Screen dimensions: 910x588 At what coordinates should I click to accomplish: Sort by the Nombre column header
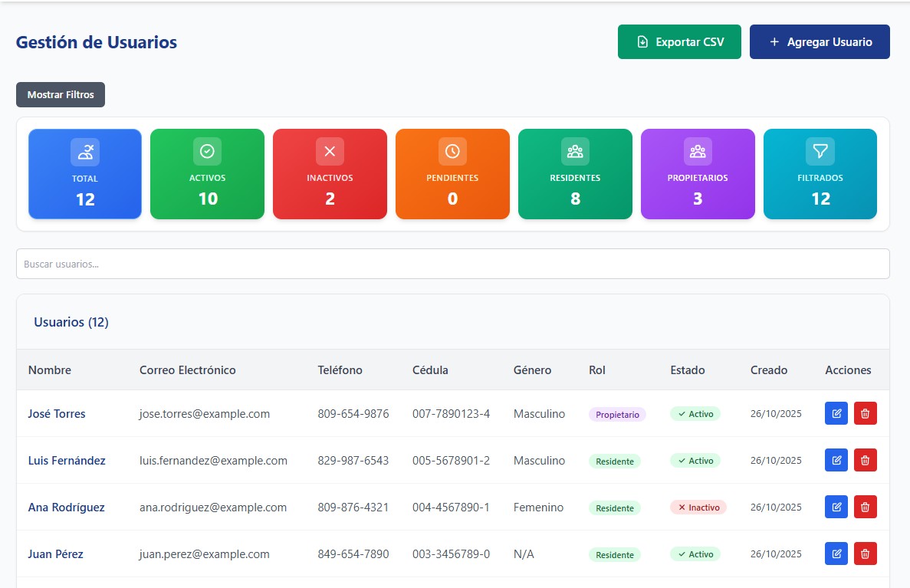pos(50,370)
